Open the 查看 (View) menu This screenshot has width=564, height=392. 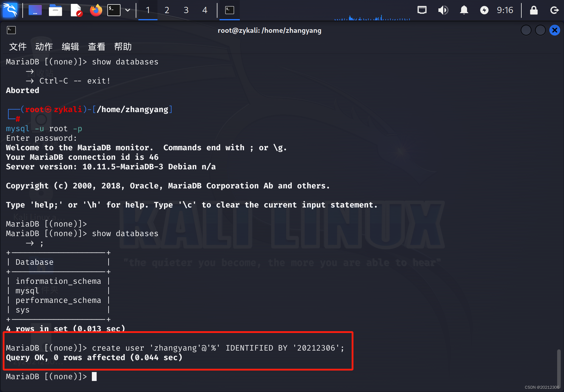(x=97, y=47)
